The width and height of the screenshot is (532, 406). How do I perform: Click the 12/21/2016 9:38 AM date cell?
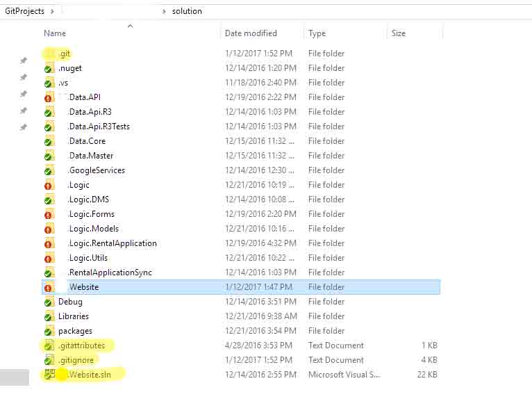pyautogui.click(x=261, y=316)
